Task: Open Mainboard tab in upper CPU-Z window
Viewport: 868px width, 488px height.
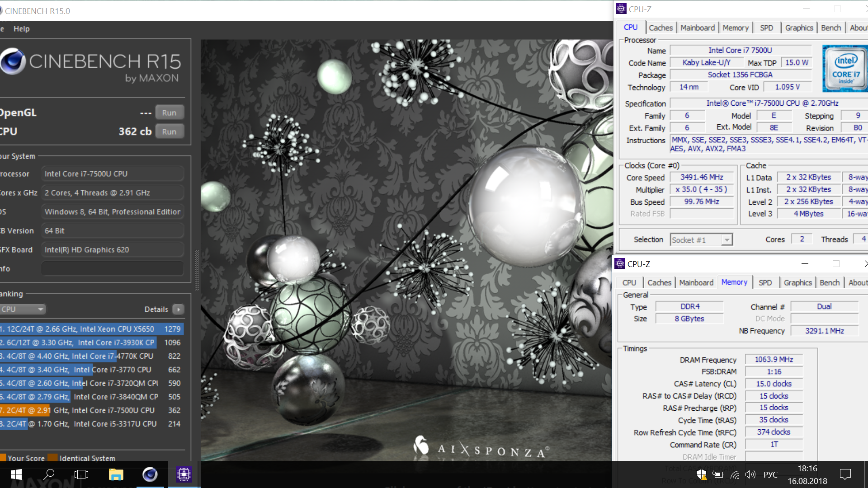Action: [x=698, y=28]
